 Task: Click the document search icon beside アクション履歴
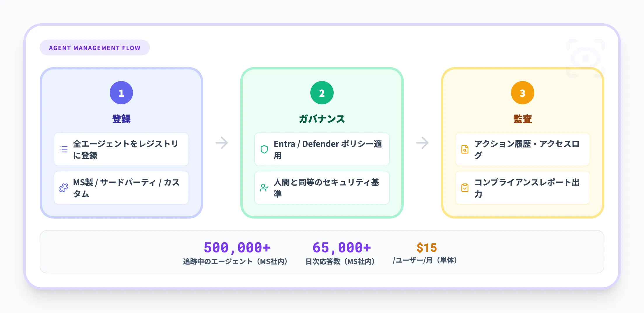pos(465,149)
